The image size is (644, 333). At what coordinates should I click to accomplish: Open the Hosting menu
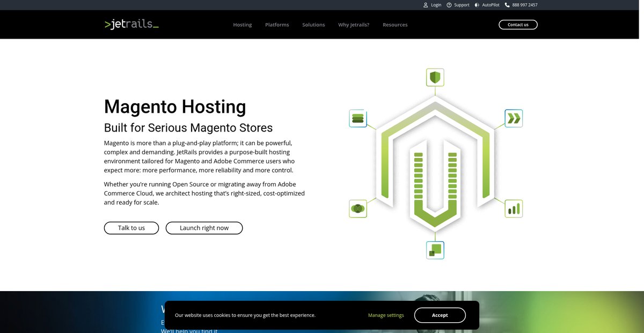coord(243,25)
